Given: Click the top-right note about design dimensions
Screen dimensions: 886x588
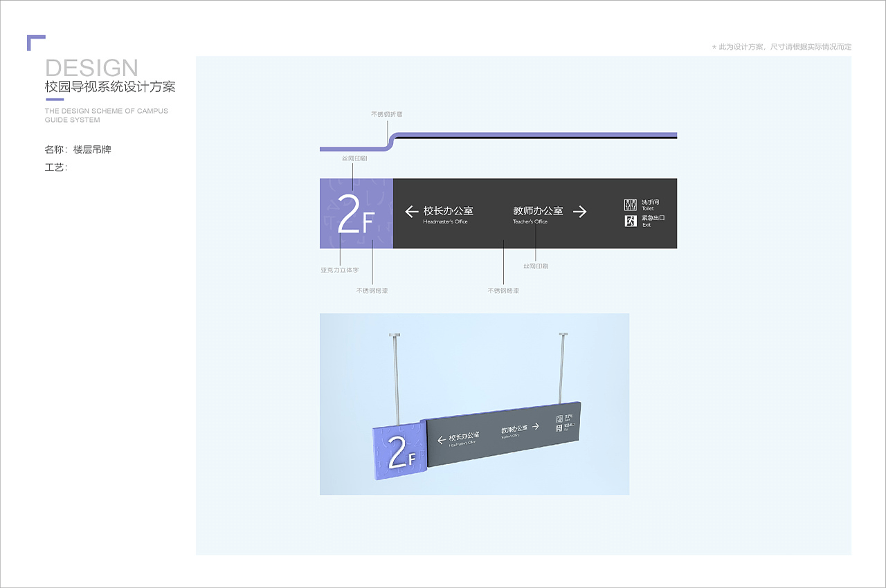Looking at the screenshot, I should [781, 47].
